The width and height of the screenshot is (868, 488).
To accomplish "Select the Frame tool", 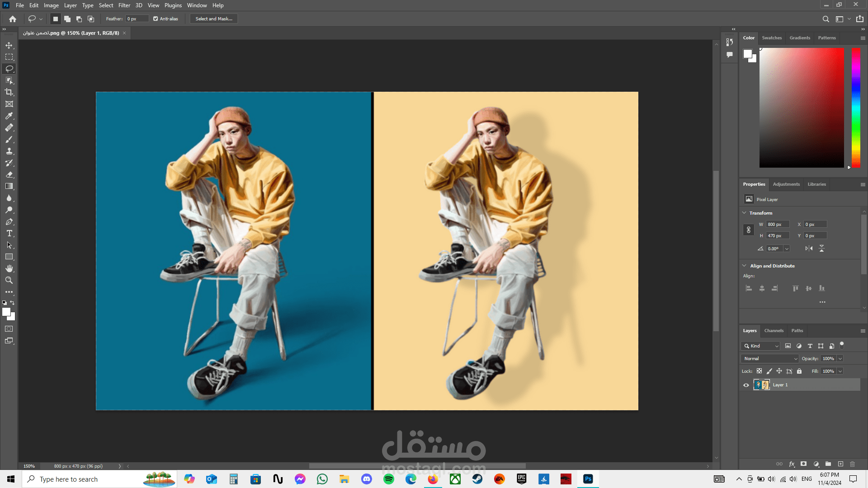I will (x=9, y=104).
